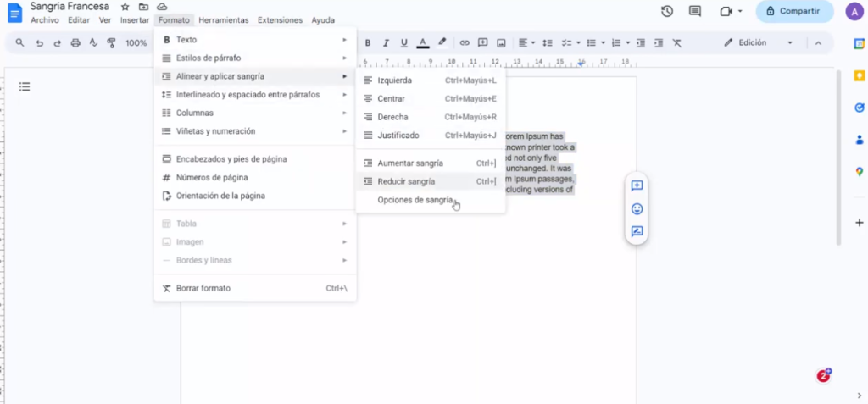
Task: Open the alignment dropdown in toolbar
Action: (526, 42)
